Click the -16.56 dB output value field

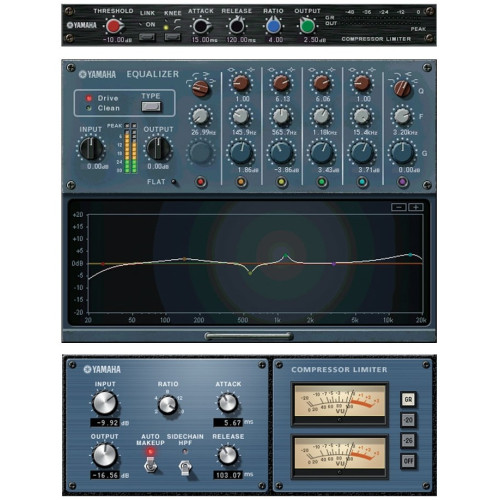(105, 475)
